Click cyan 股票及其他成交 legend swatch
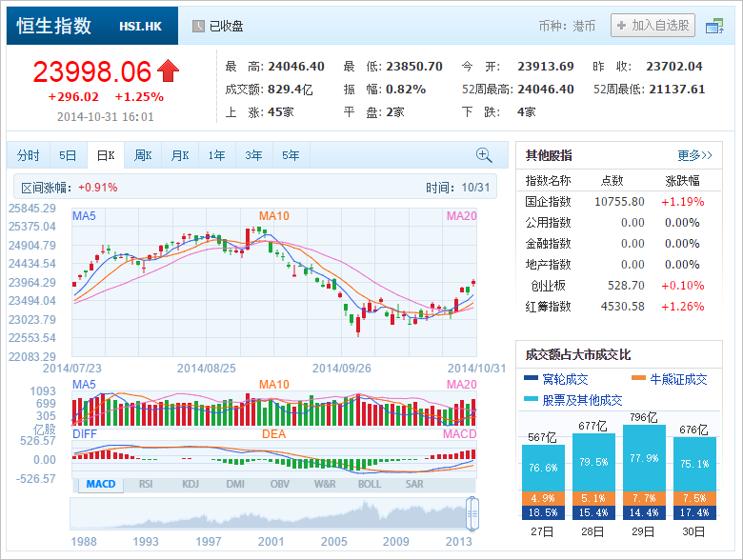 [x=531, y=399]
